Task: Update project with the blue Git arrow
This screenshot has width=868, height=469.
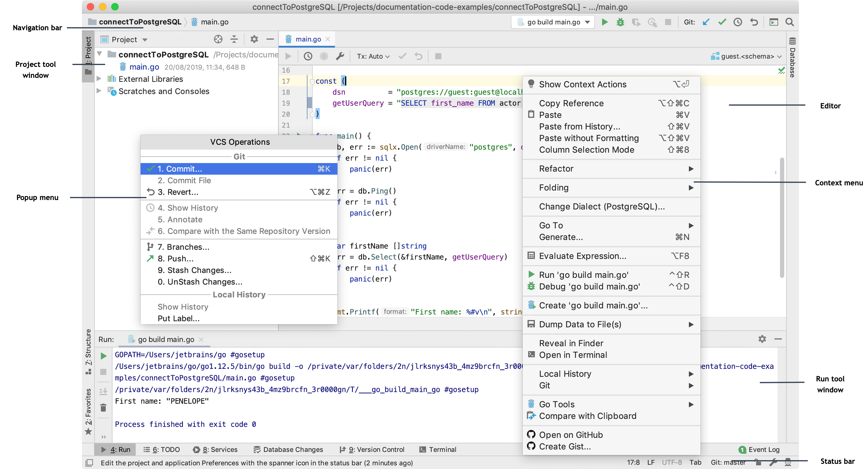Action: 706,22
